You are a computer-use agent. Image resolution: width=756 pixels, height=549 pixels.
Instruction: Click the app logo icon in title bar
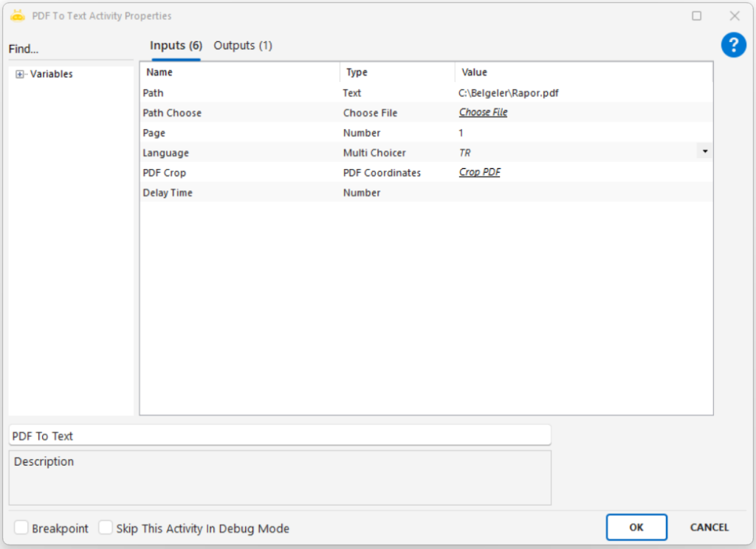click(18, 15)
